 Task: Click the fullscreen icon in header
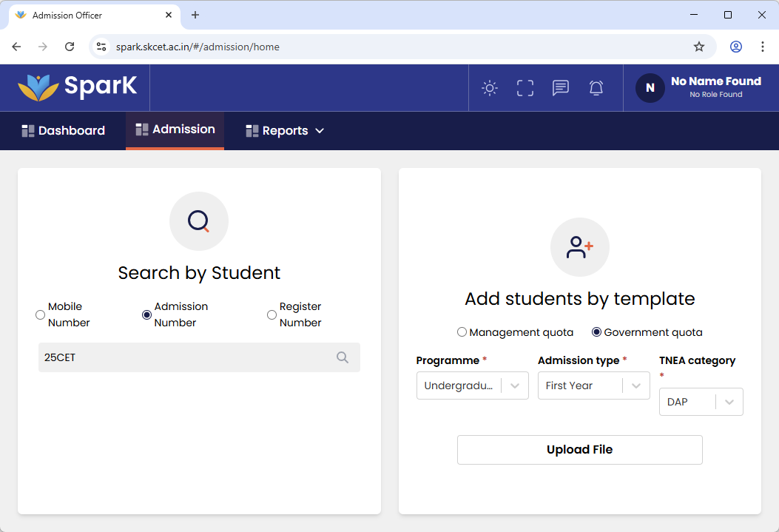tap(525, 88)
